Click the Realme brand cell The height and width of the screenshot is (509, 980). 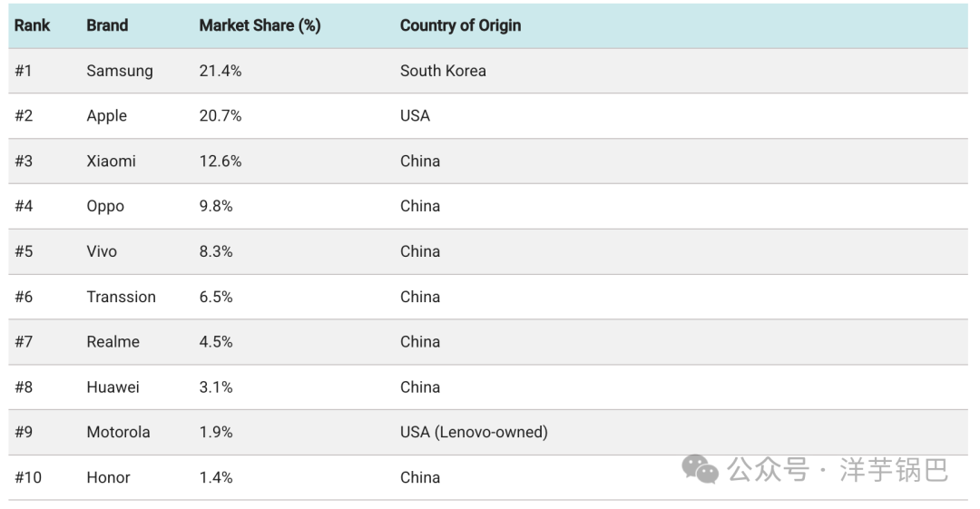point(113,342)
